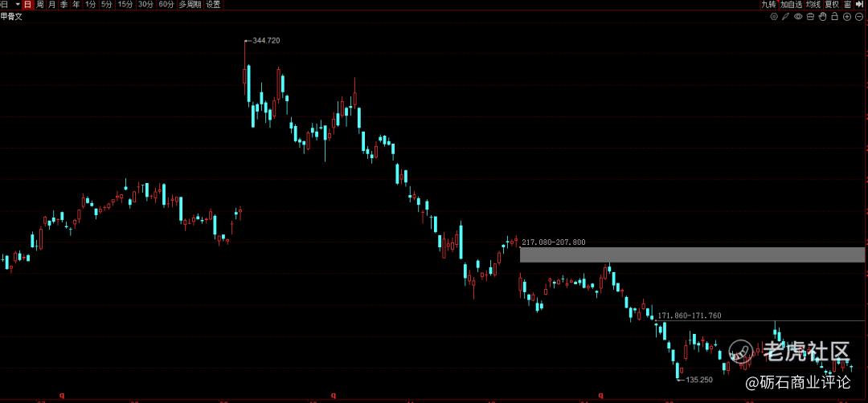Click the 甲骨文 stock name label

(11, 17)
